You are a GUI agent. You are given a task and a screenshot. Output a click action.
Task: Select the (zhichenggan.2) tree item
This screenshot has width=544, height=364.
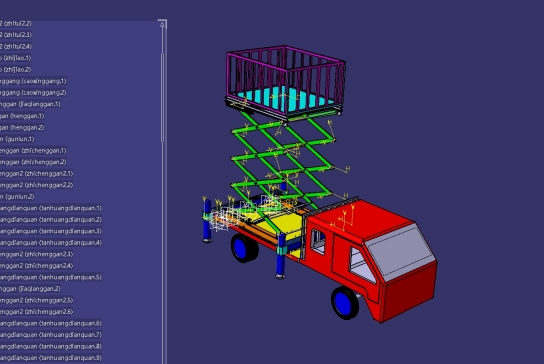point(33,162)
